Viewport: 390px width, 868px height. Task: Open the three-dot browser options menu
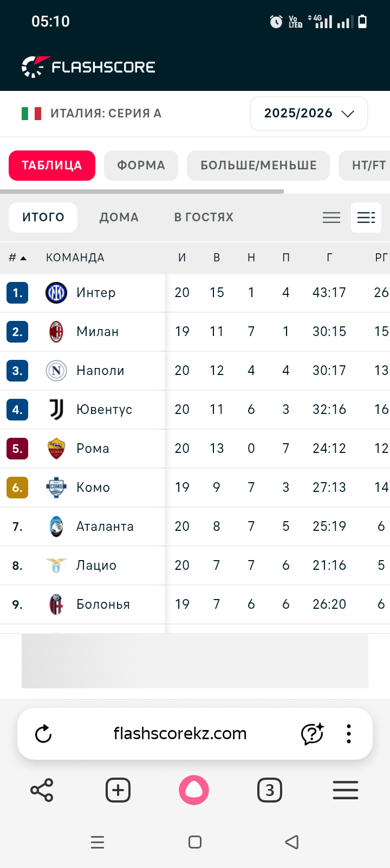click(348, 734)
